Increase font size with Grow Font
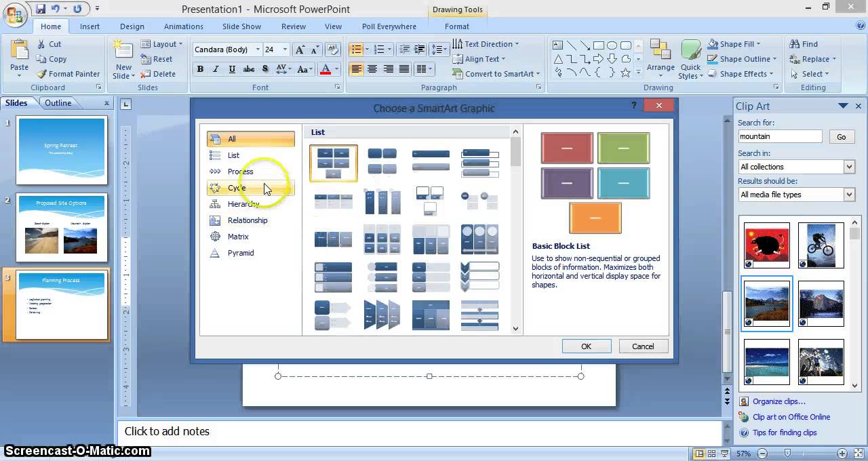This screenshot has width=868, height=461. pyautogui.click(x=300, y=49)
